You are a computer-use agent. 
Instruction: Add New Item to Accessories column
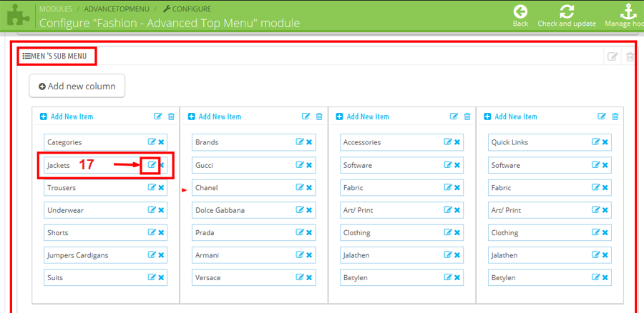[362, 116]
